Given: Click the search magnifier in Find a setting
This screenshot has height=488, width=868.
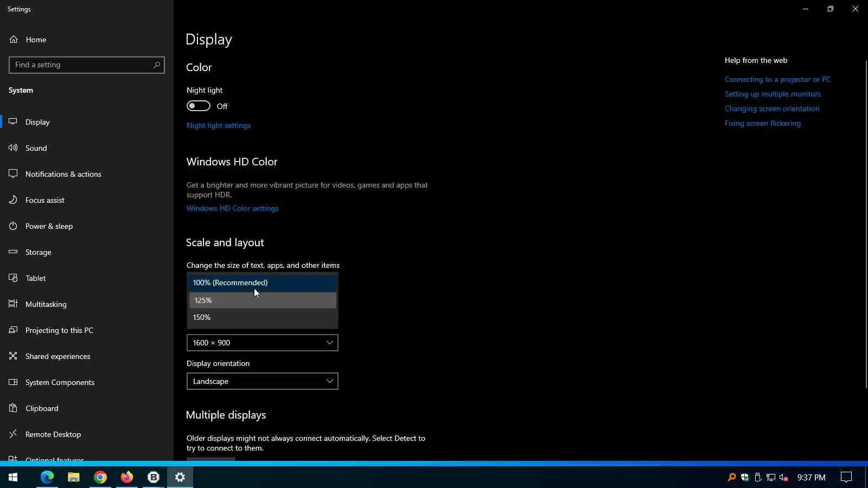Looking at the screenshot, I should coord(157,65).
